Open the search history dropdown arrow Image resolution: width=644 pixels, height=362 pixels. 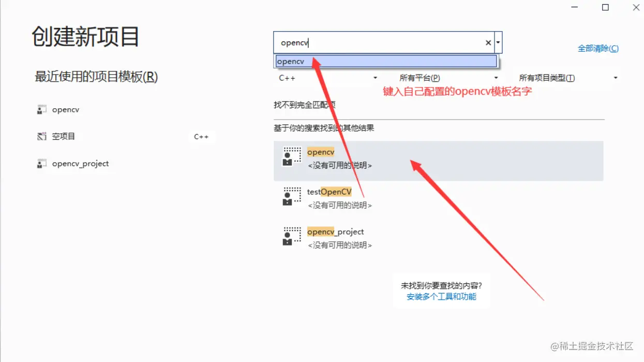498,42
